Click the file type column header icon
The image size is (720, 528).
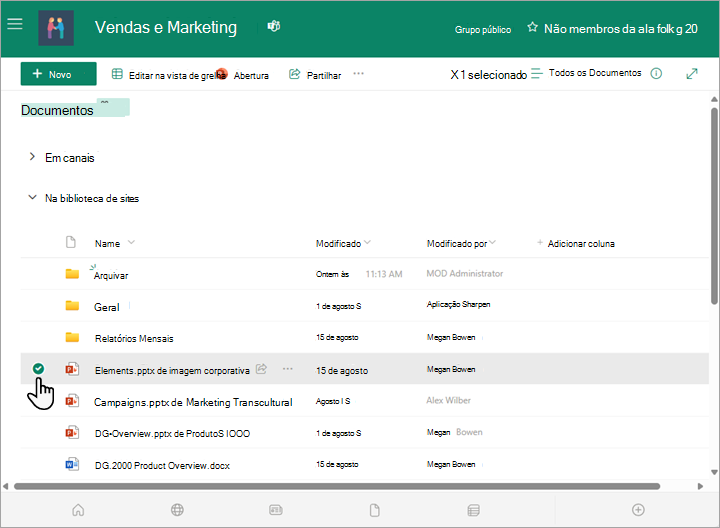pos(71,242)
